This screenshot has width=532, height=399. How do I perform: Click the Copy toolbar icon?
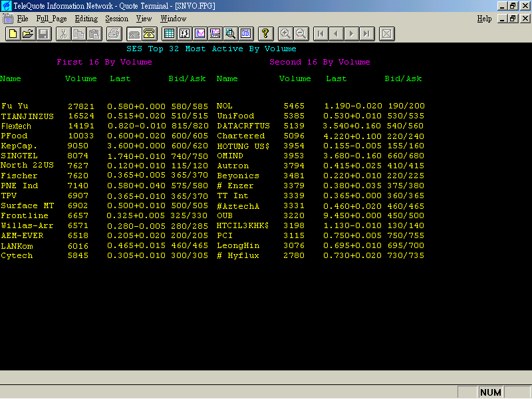[x=78, y=34]
